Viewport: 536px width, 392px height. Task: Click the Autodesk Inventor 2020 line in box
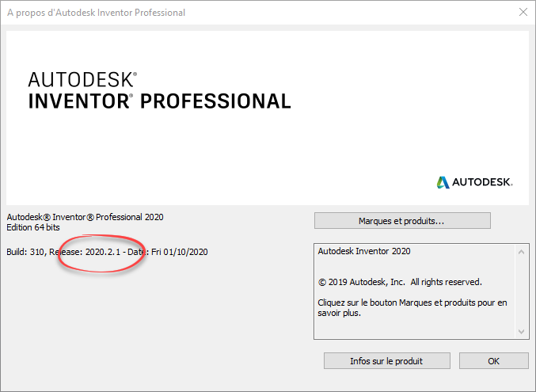point(364,251)
